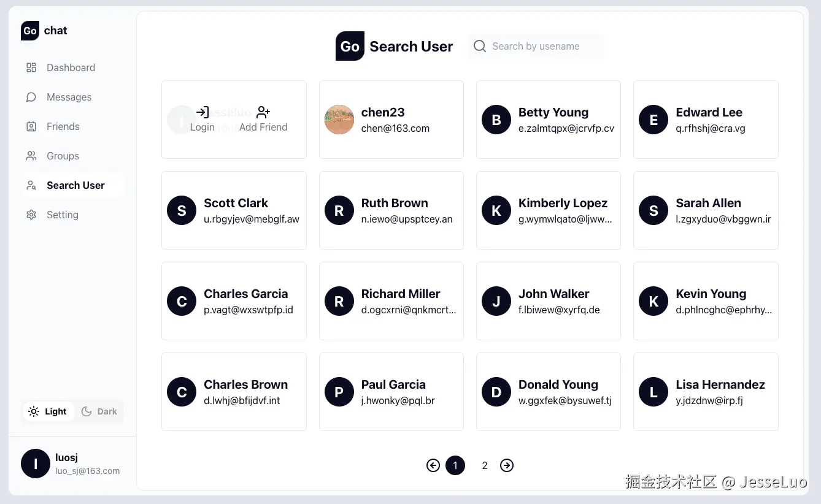The height and width of the screenshot is (504, 821).
Task: Click email d.lwhj@bfijdvf.int
Action: tap(242, 400)
